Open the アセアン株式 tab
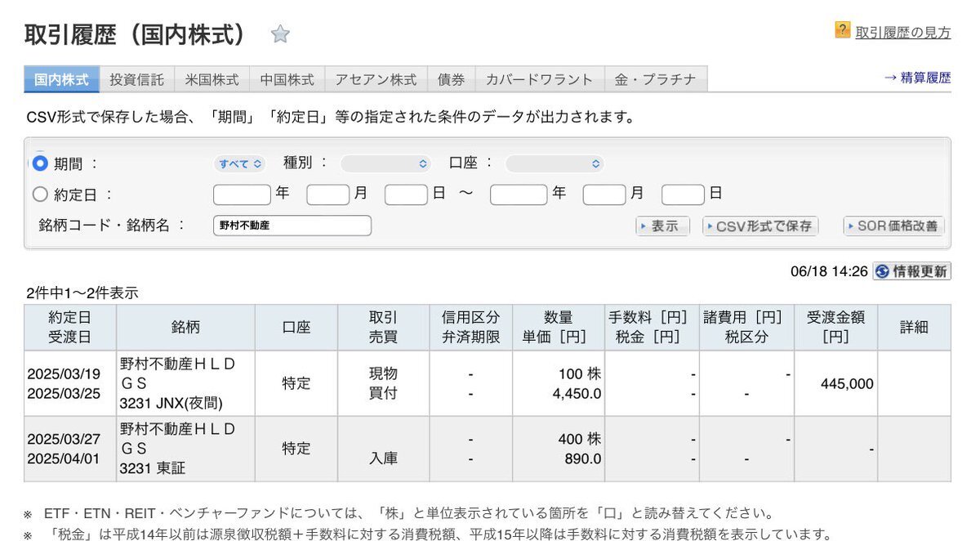 pos(376,79)
